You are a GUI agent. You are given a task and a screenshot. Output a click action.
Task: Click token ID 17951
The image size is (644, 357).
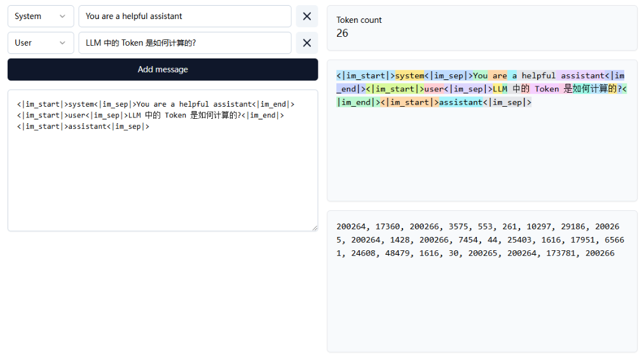[x=582, y=240]
